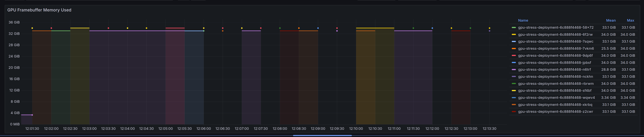Select legend series ending in 6f2rw
This screenshot has height=137, width=644.
tap(555, 35)
